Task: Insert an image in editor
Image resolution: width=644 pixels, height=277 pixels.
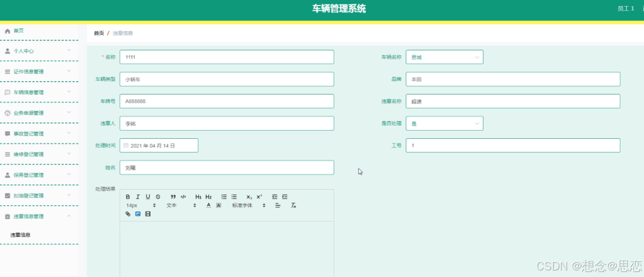Action: (138, 214)
